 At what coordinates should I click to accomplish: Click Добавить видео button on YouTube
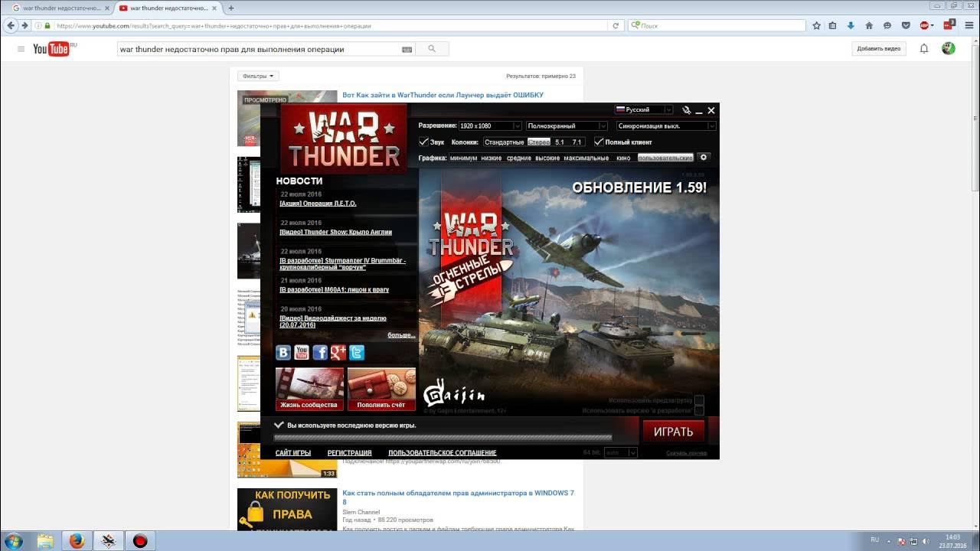tap(879, 49)
